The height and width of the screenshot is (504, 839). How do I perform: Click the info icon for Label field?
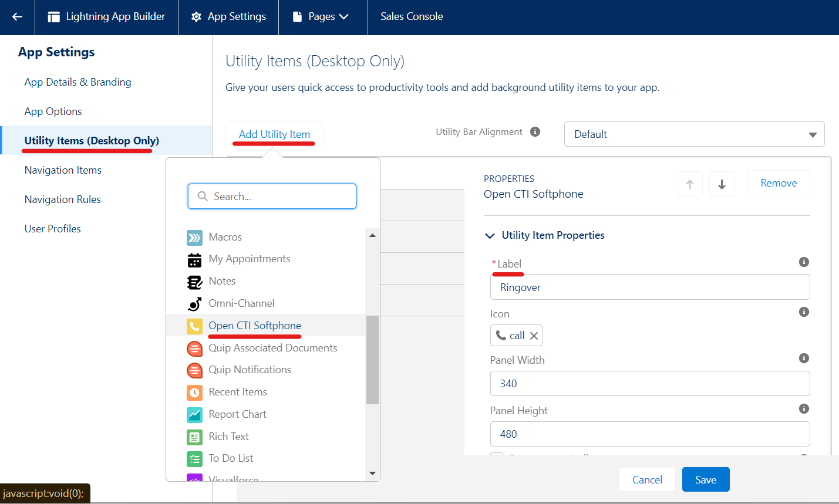804,262
